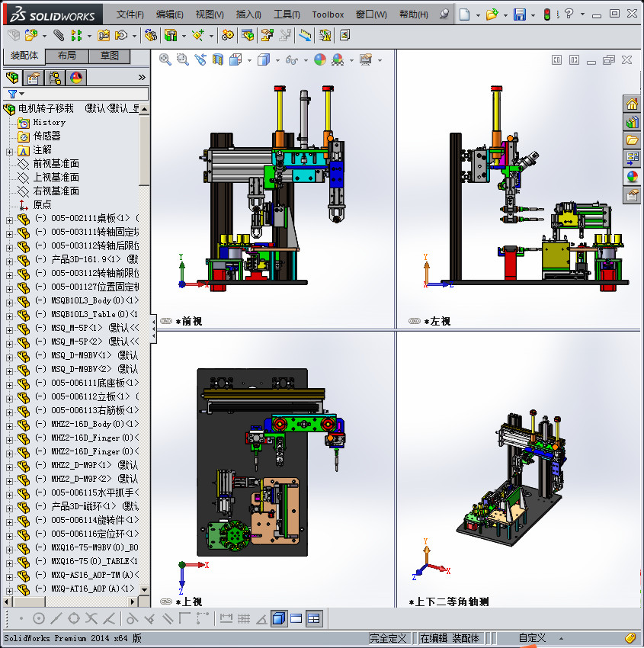
Task: Switch to the 布局 tab
Action: (x=66, y=56)
